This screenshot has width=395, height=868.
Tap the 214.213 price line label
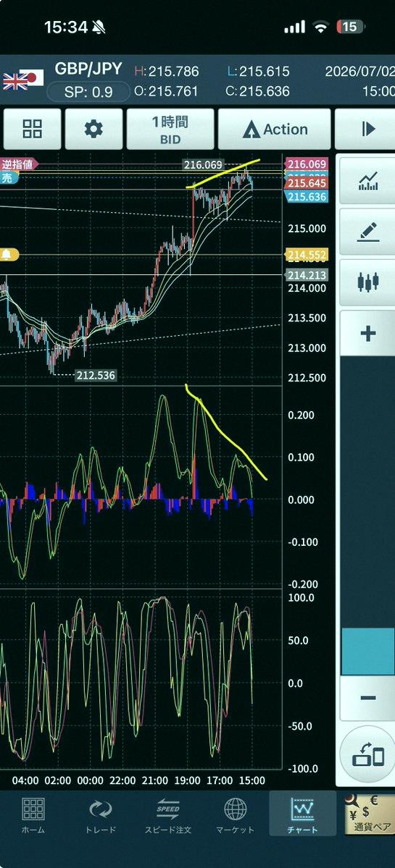coord(306,274)
